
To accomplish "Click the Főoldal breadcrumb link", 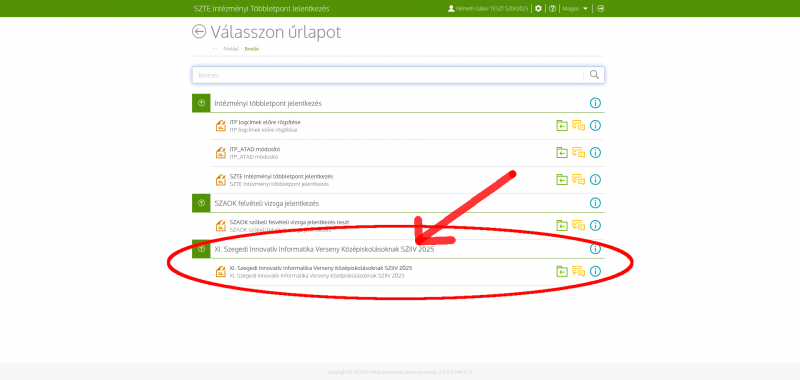I will (231, 49).
